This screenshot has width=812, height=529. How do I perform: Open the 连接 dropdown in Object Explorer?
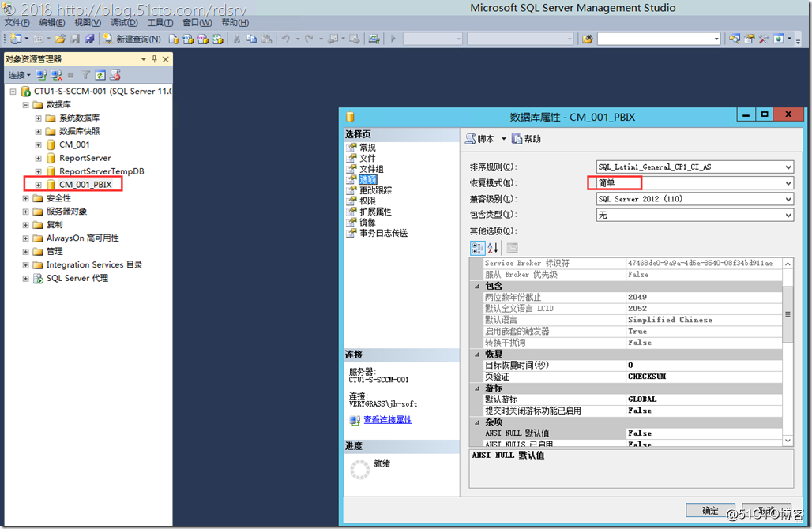coord(20,75)
